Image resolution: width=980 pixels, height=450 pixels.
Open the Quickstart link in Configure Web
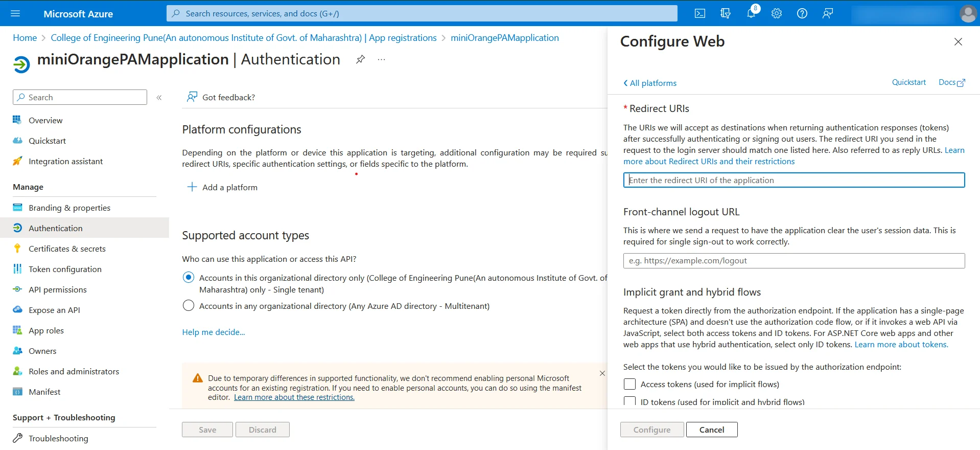pos(909,82)
